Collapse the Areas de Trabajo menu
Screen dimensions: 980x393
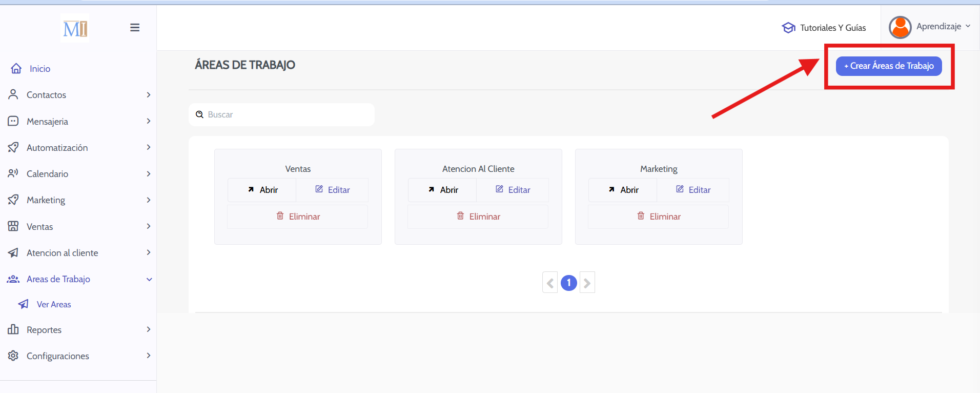pos(149,279)
